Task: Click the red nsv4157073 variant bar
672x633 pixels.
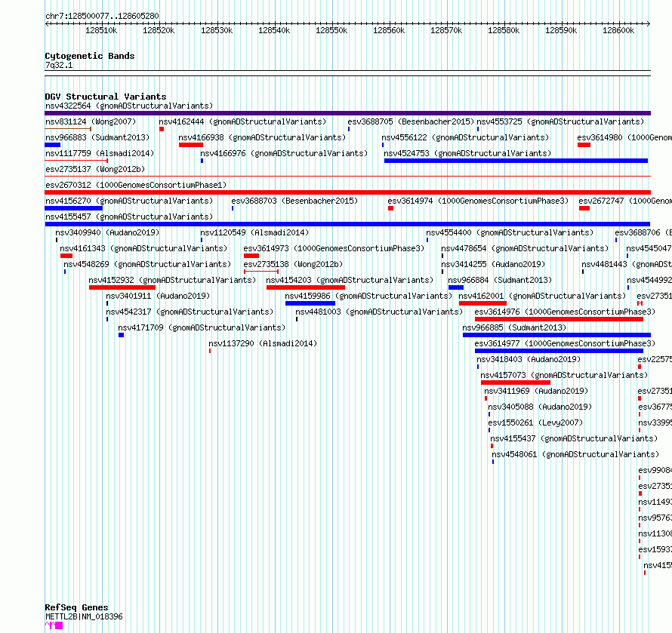Action: click(x=516, y=383)
